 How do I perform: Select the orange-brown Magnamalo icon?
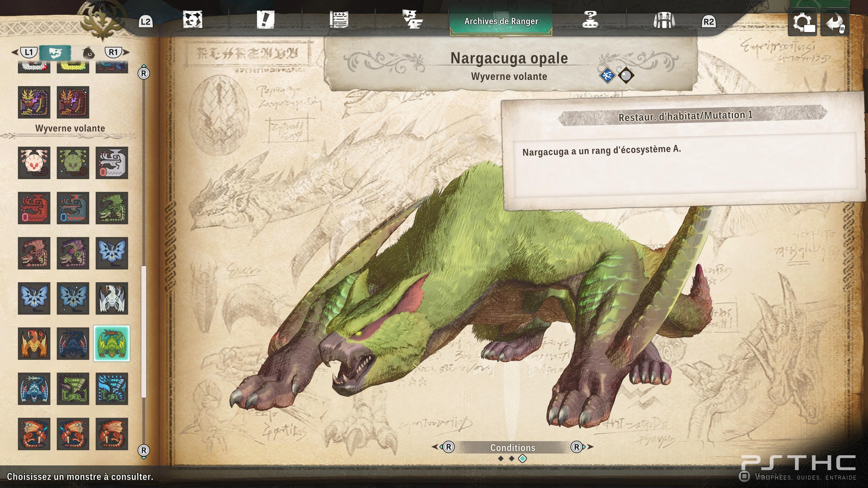[73, 102]
